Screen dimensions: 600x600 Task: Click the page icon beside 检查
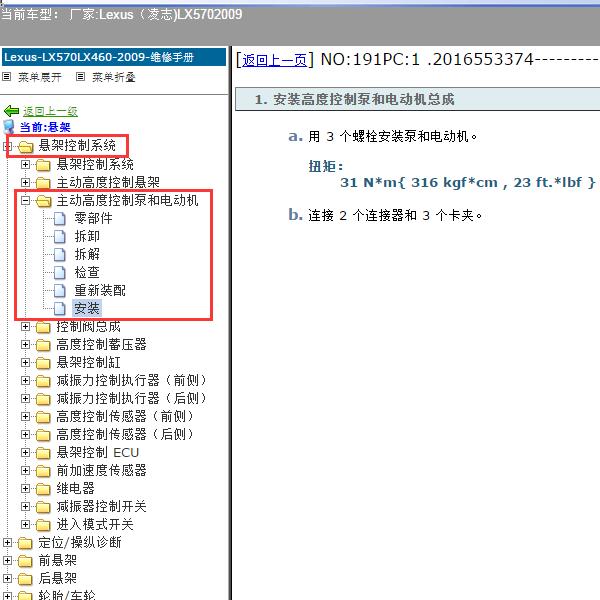click(60, 272)
